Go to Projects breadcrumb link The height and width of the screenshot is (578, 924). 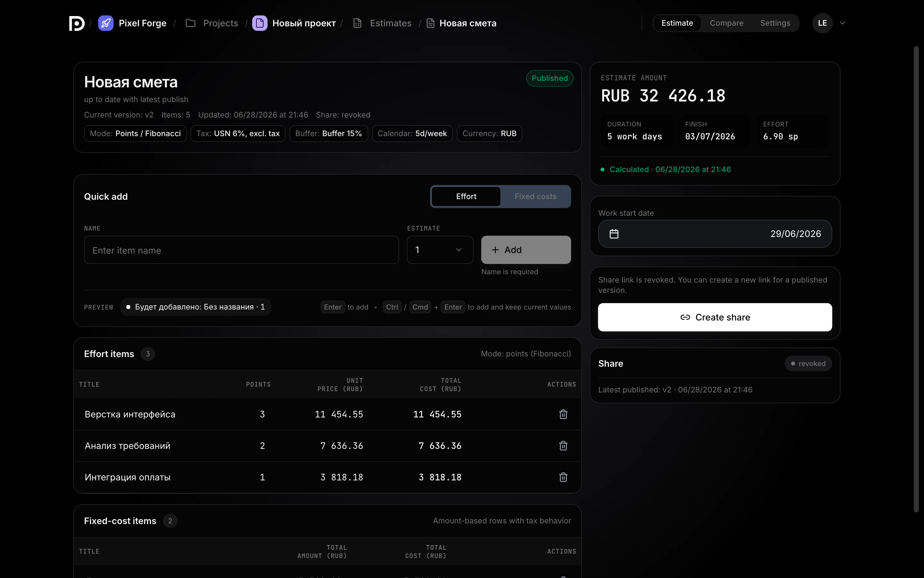point(221,23)
